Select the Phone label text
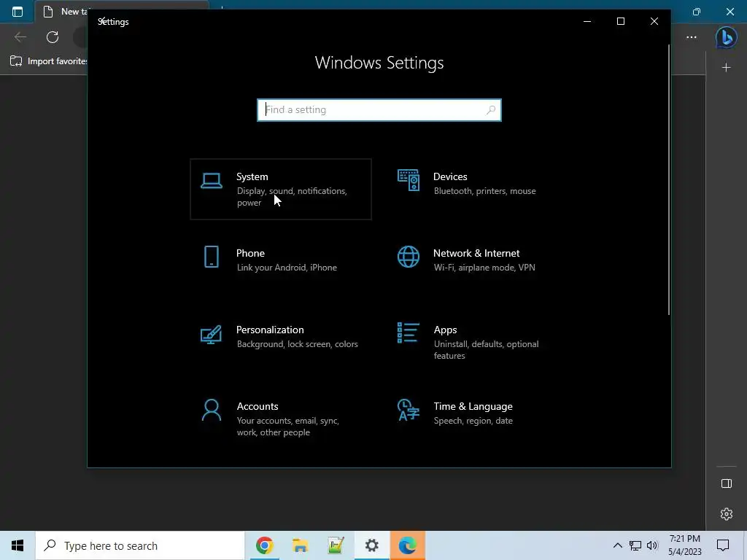This screenshot has width=747, height=560. (x=250, y=253)
